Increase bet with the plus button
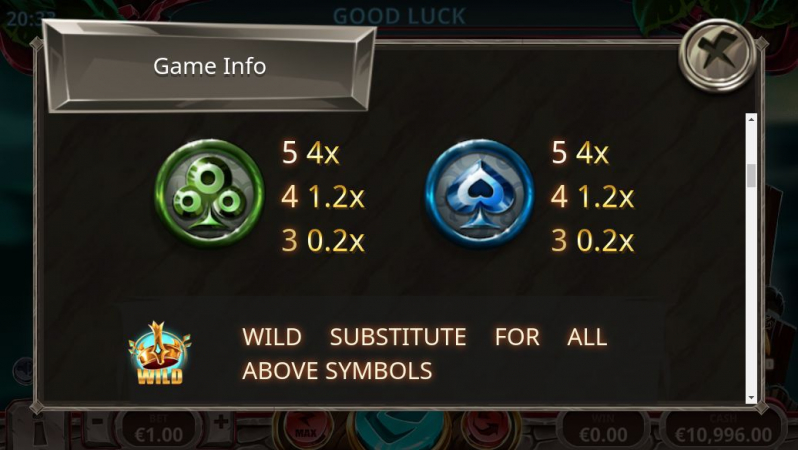 pos(221,423)
